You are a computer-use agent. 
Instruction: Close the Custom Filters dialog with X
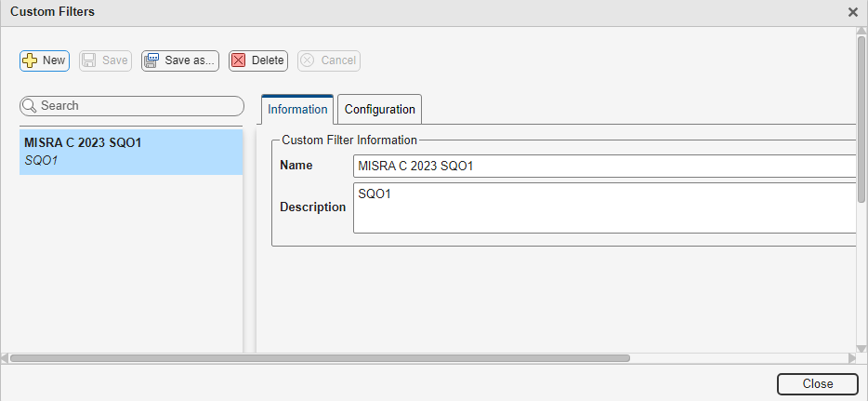pos(853,12)
